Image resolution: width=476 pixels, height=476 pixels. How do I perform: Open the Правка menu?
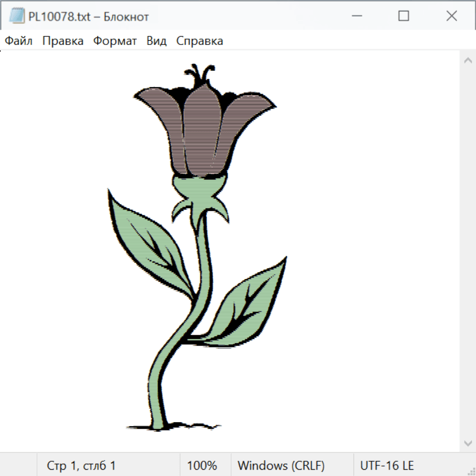pyautogui.click(x=63, y=41)
